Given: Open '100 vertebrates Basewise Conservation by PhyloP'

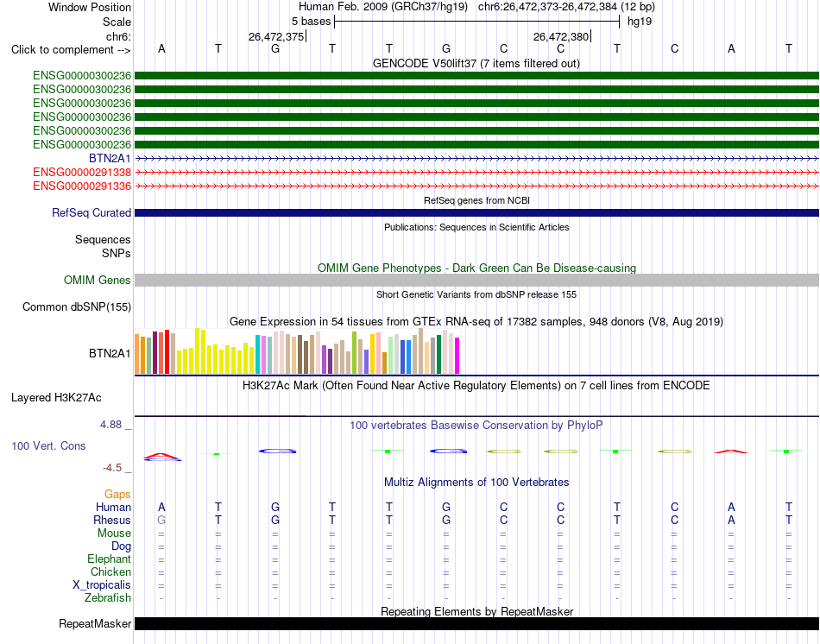Looking at the screenshot, I should pos(476,426).
